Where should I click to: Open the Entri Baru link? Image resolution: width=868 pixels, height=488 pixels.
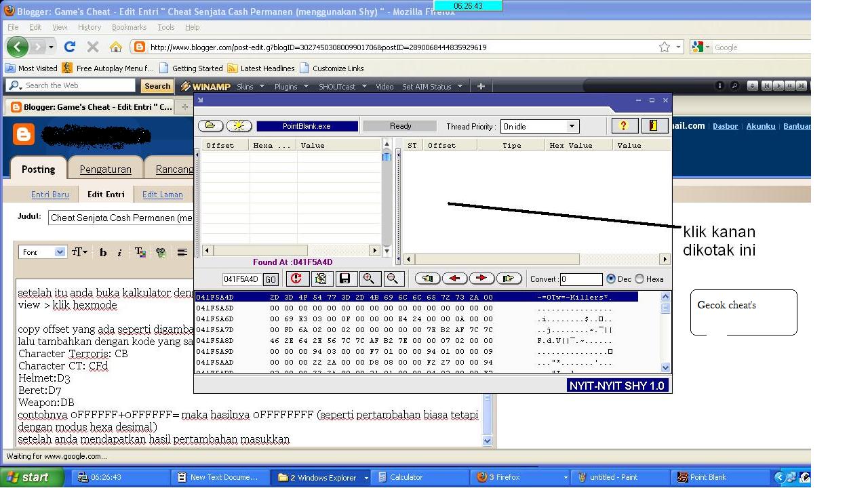[x=50, y=194]
